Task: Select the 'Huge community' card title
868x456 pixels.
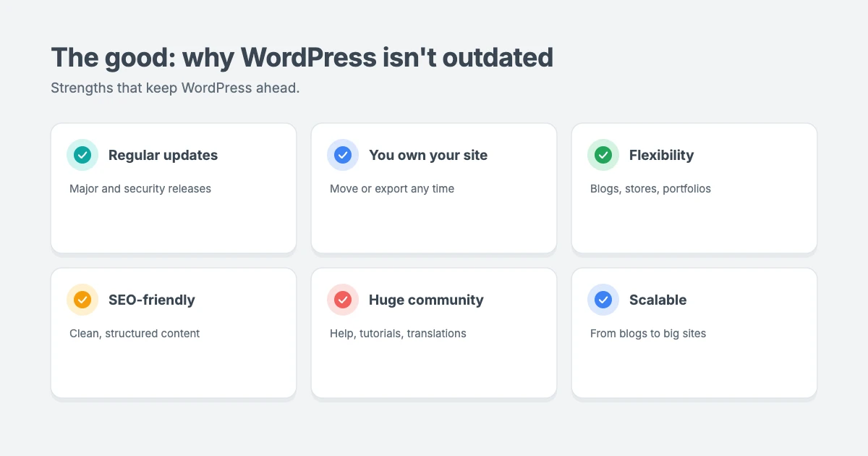Action: pyautogui.click(x=426, y=300)
